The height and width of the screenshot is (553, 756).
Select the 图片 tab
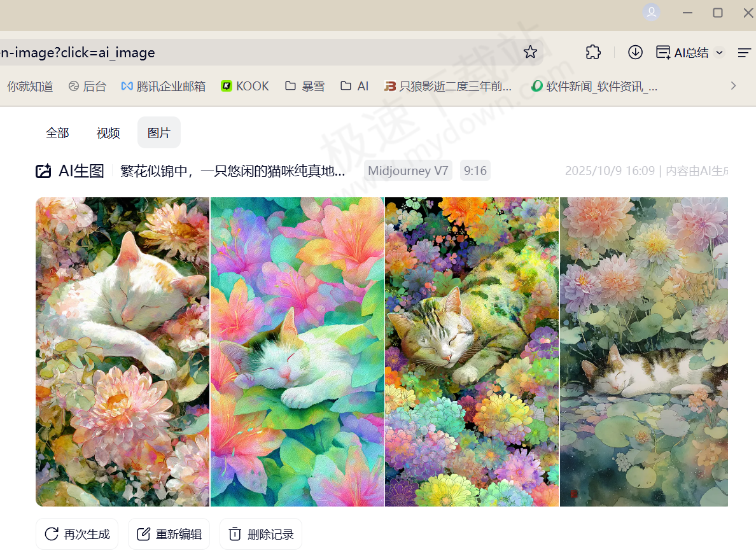pyautogui.click(x=159, y=133)
